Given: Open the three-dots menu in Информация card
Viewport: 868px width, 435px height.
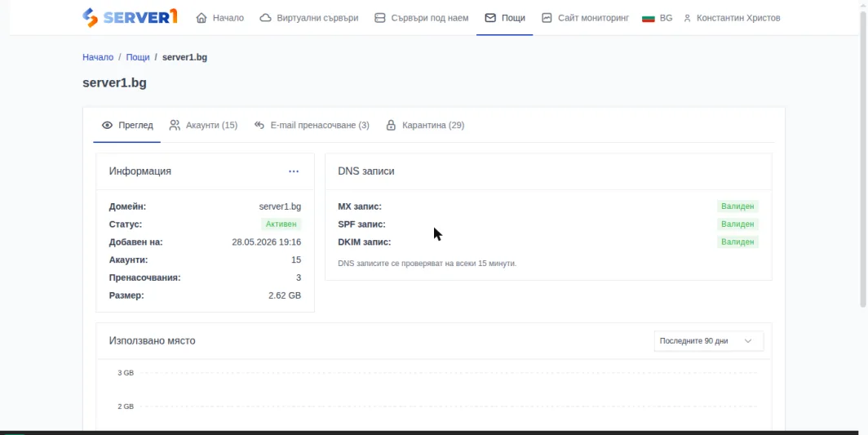Looking at the screenshot, I should tap(294, 171).
